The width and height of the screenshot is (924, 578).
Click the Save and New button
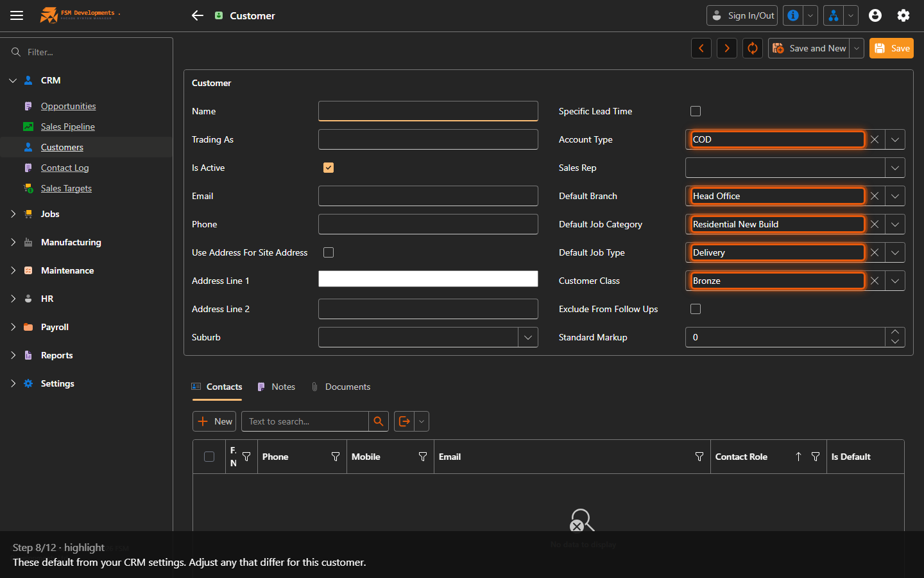(x=809, y=48)
